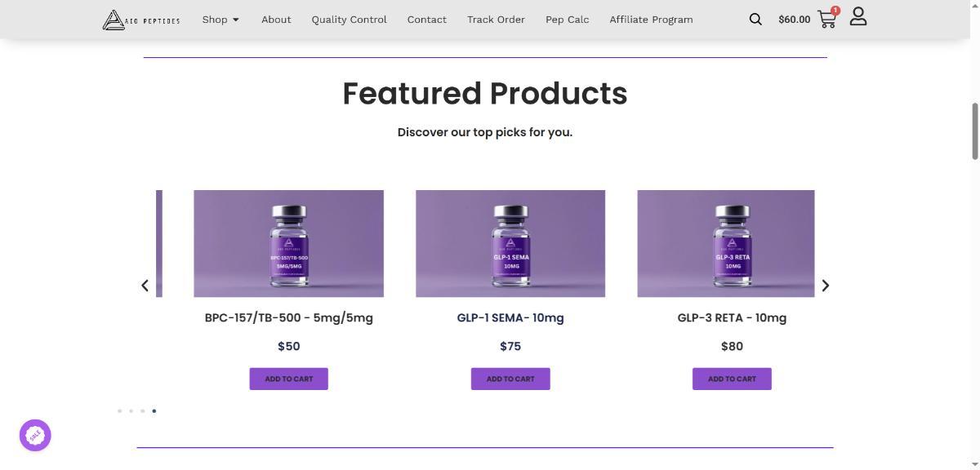The image size is (980, 470).
Task: Open the Track Order link
Action: pyautogui.click(x=496, y=20)
